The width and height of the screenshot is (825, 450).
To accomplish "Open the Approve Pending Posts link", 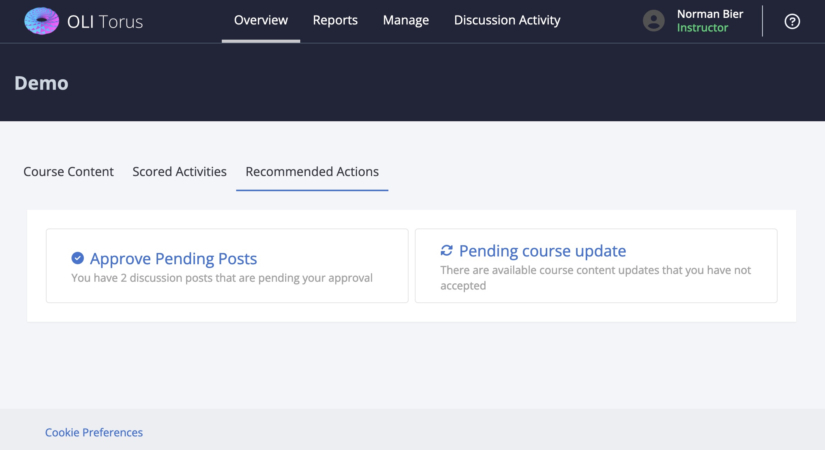I will click(x=173, y=258).
